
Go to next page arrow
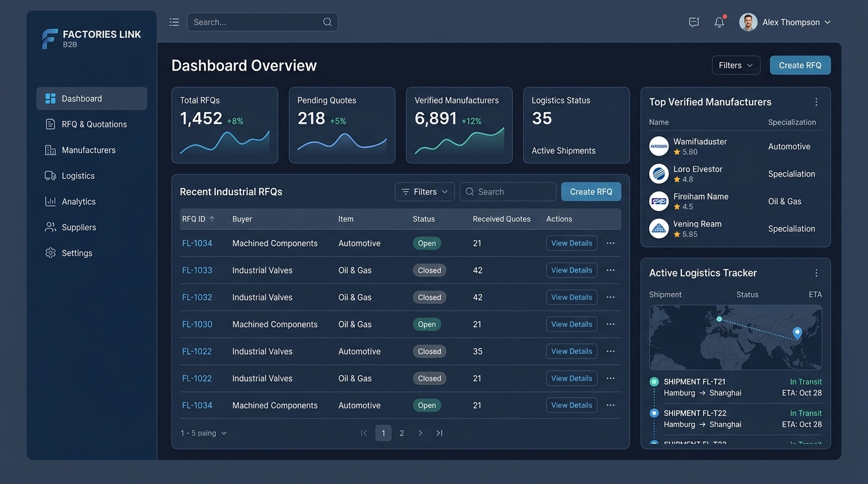(420, 433)
